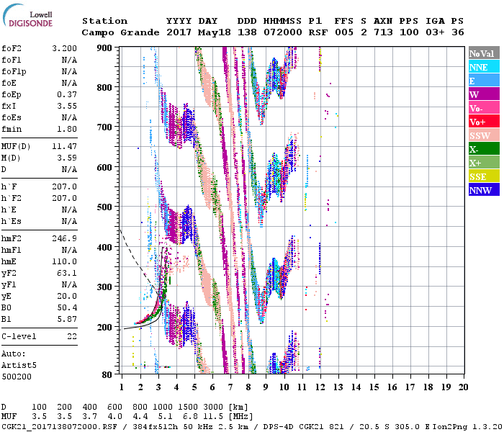Click the 20 MHz frequency axis label
Viewport: 504px width, 432px height.
[463, 387]
